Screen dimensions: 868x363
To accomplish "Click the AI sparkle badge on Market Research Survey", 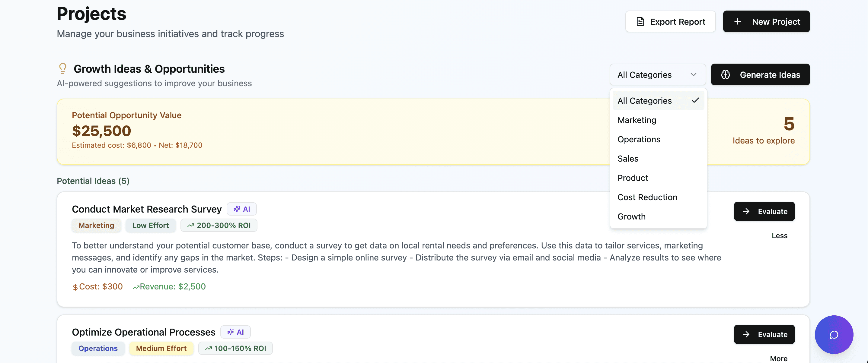I will tap(242, 209).
